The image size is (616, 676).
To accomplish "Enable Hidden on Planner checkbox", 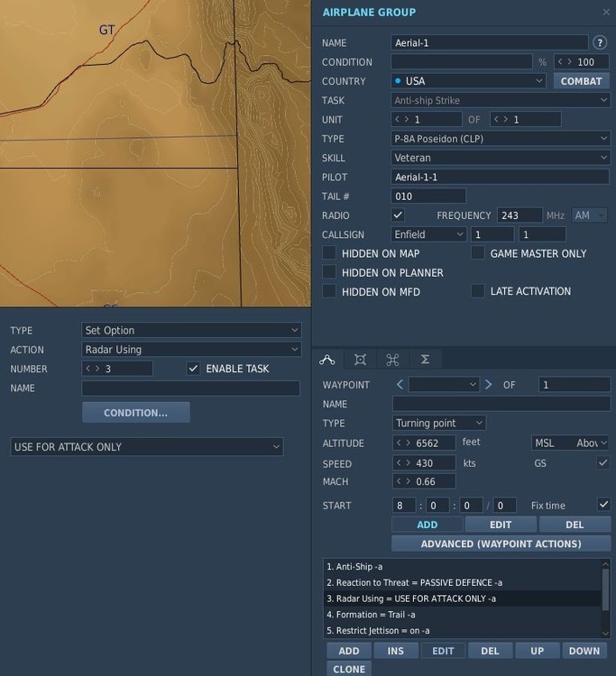I will tap(329, 272).
